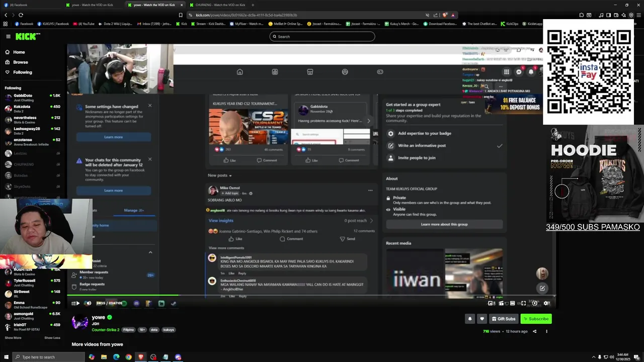Toggle notification bell for yowe
Viewport: 644px width, 362px height.
(x=470, y=319)
